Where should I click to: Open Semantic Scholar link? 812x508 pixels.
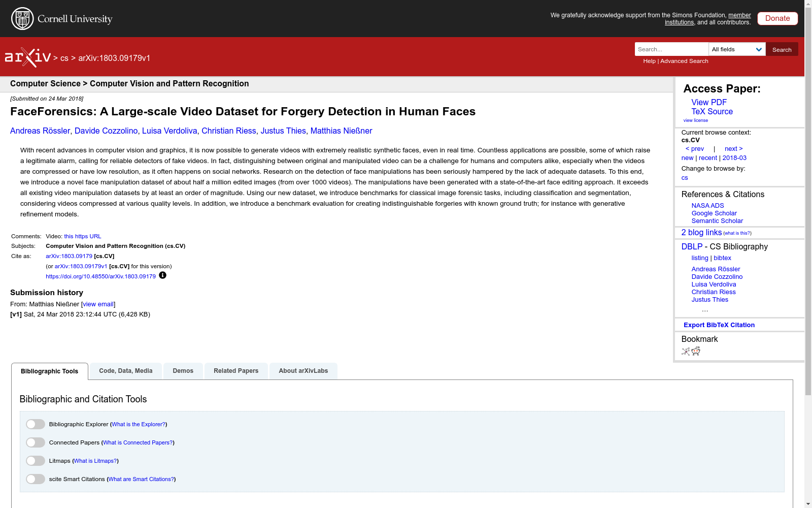[717, 221]
